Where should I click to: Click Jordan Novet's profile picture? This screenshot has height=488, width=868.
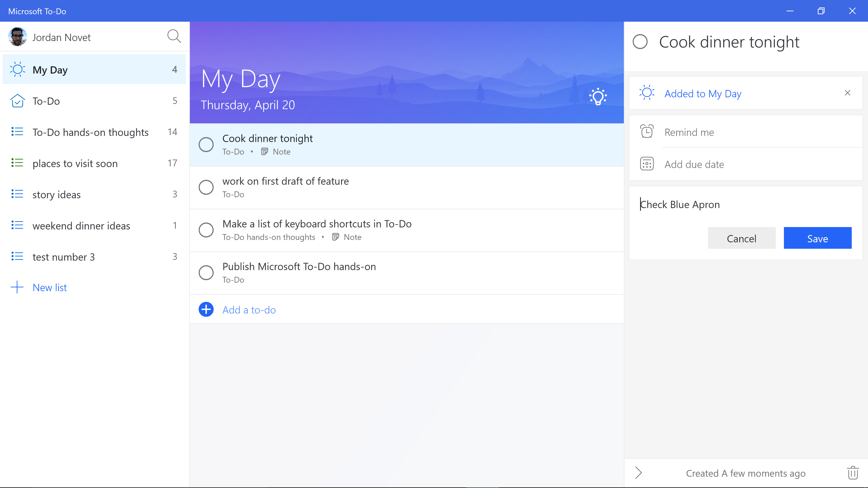(17, 37)
